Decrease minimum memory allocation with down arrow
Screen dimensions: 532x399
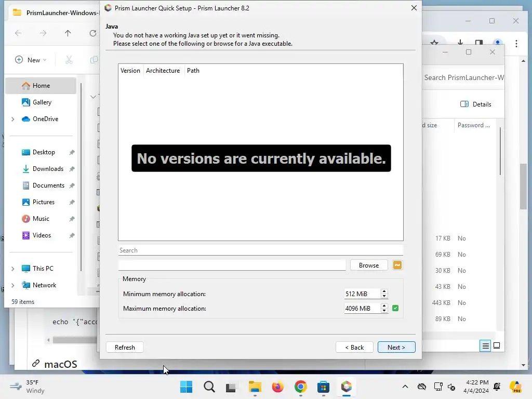tap(384, 296)
